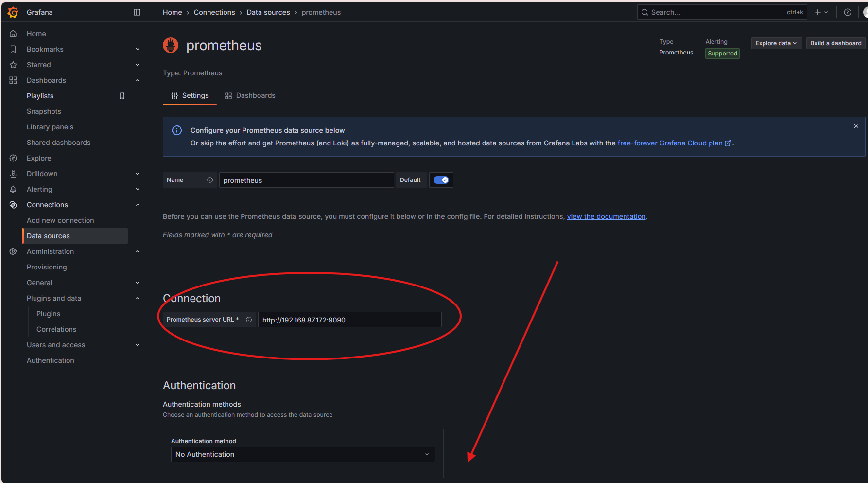Click the Prometheus flame logo icon
This screenshot has height=483, width=868.
171,45
